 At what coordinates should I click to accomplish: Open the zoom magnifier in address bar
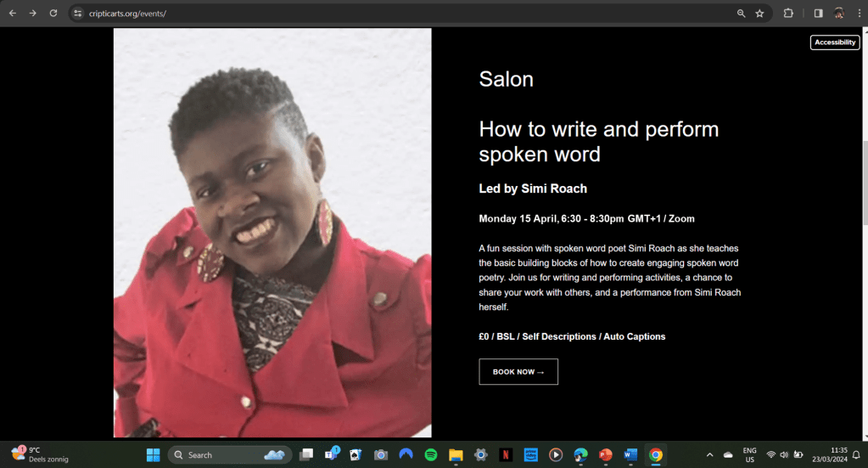741,14
